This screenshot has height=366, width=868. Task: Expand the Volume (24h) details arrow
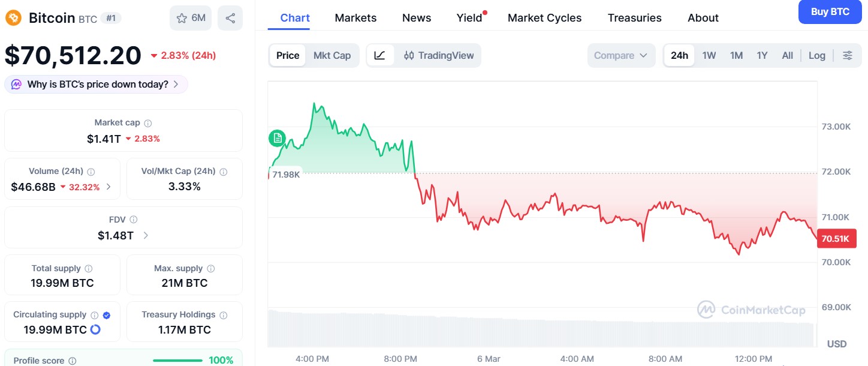(x=110, y=187)
